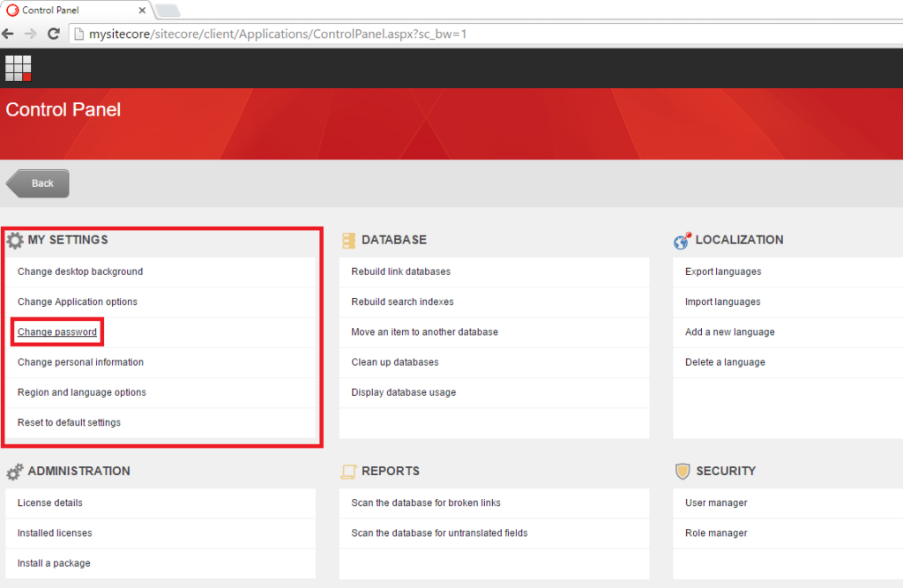Click the Administration gears icon
The height and width of the screenshot is (588, 903).
tap(15, 472)
